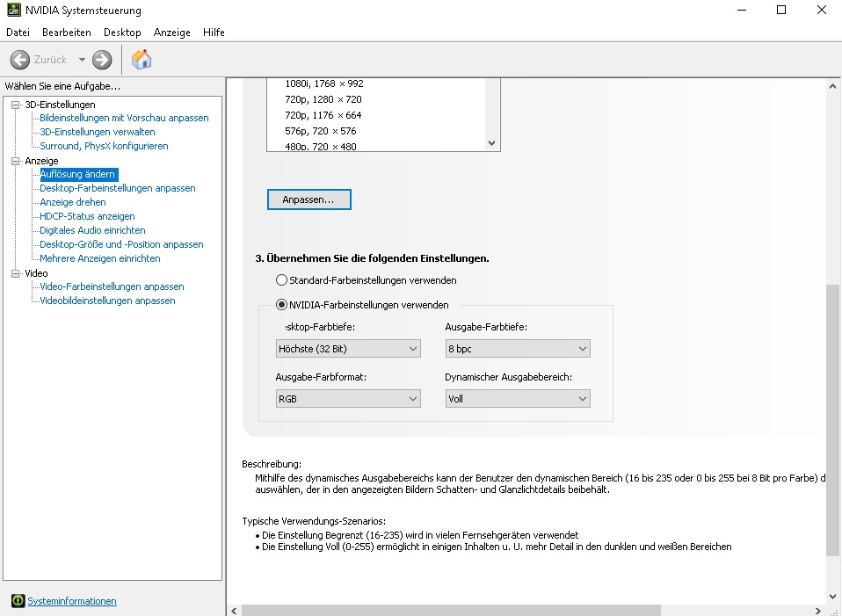The width and height of the screenshot is (842, 616).
Task: Minimize the NVIDIA Systemsteuerung window
Action: click(x=742, y=11)
